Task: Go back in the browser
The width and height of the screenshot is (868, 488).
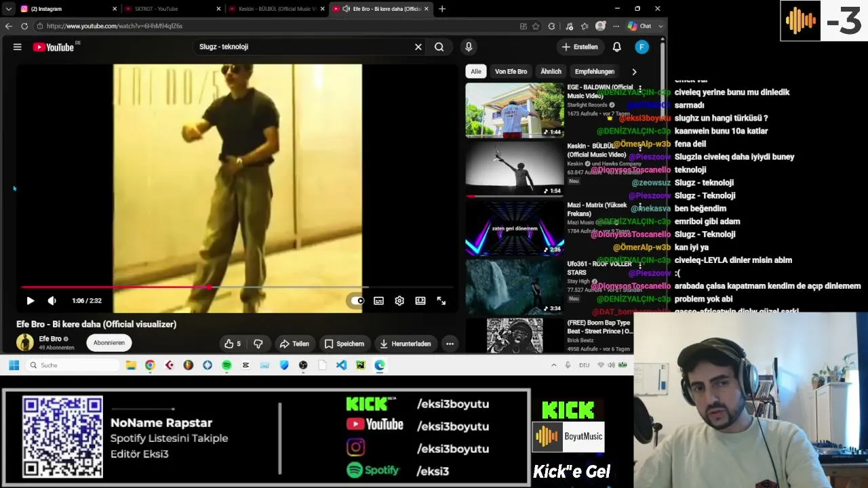Action: 9,26
